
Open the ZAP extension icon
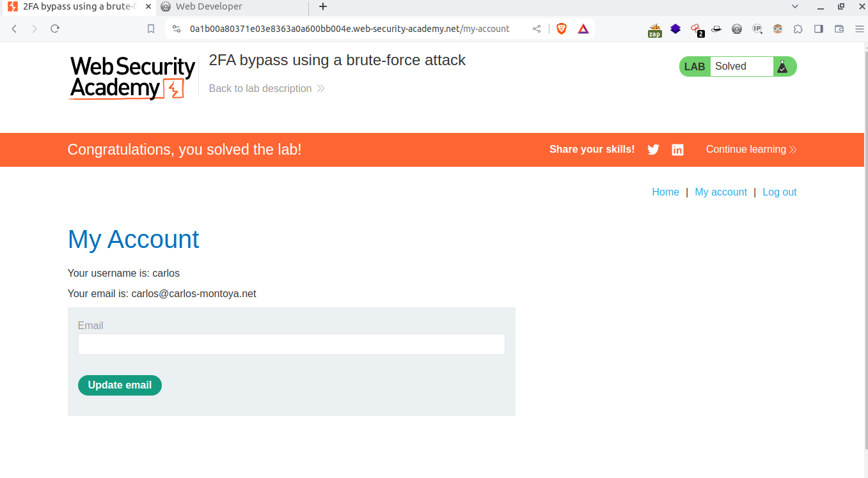(x=654, y=29)
